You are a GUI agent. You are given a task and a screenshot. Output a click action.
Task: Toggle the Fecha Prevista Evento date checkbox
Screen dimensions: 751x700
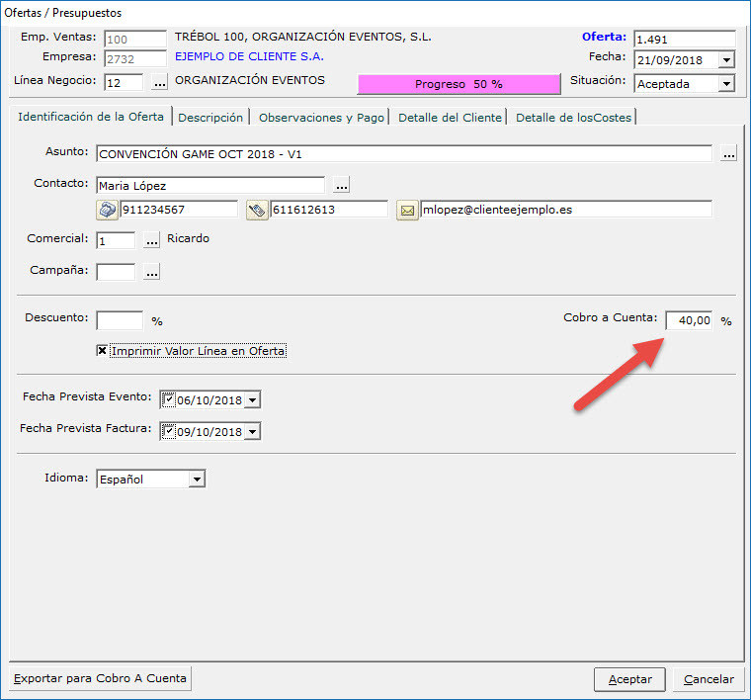pos(168,399)
